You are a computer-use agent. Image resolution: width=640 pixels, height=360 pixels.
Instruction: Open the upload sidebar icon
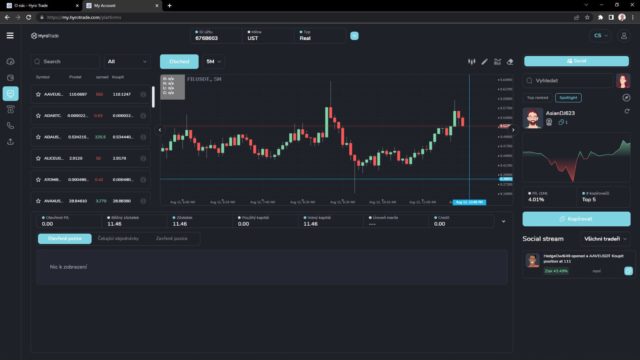[11, 142]
